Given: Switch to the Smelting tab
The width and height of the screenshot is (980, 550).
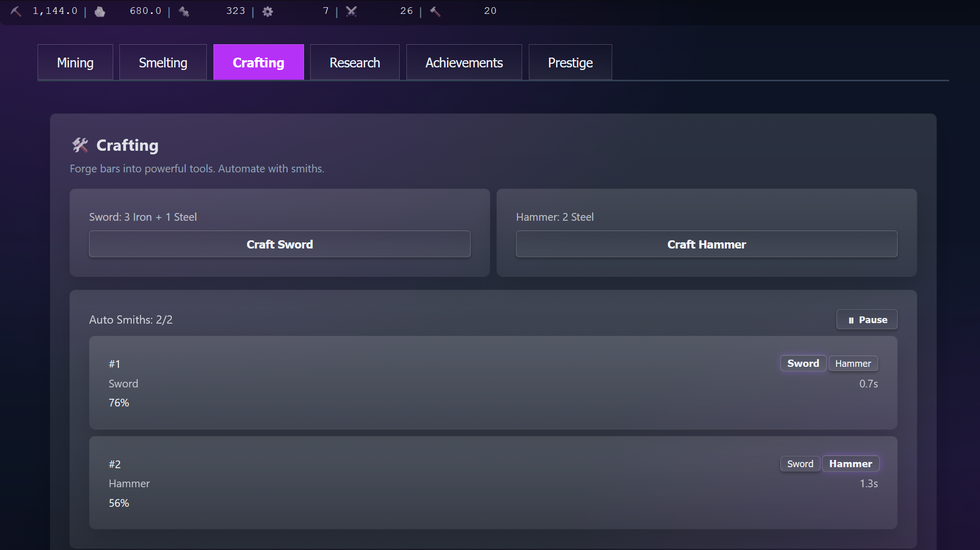Looking at the screenshot, I should pyautogui.click(x=163, y=62).
